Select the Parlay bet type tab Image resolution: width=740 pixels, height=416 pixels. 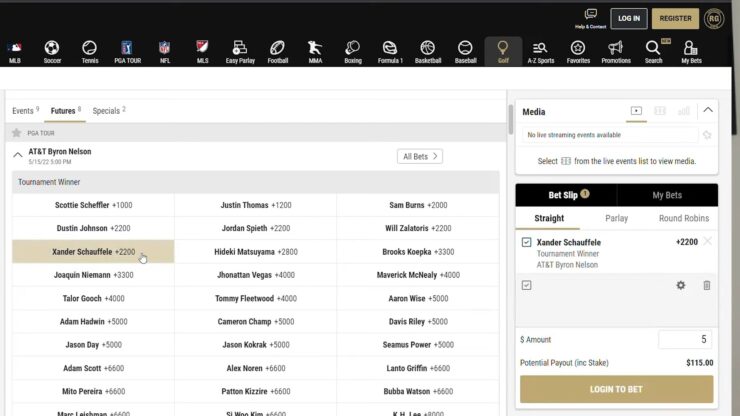click(616, 218)
